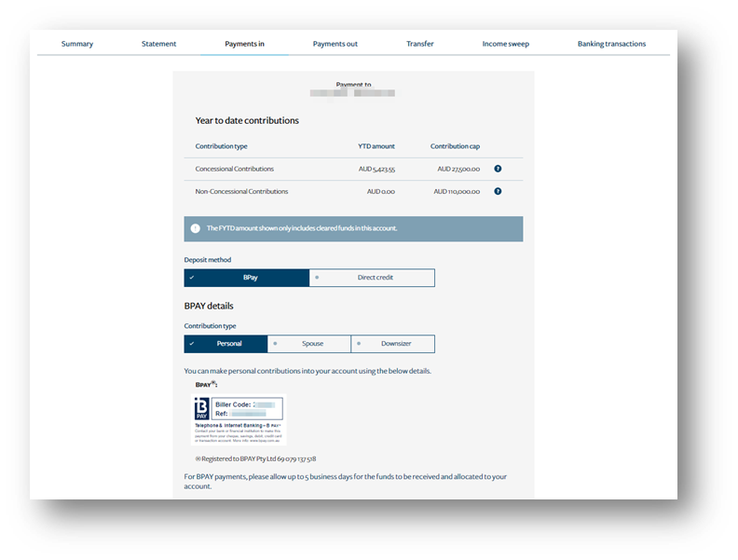
Task: Select Personal contribution type
Action: tap(225, 344)
